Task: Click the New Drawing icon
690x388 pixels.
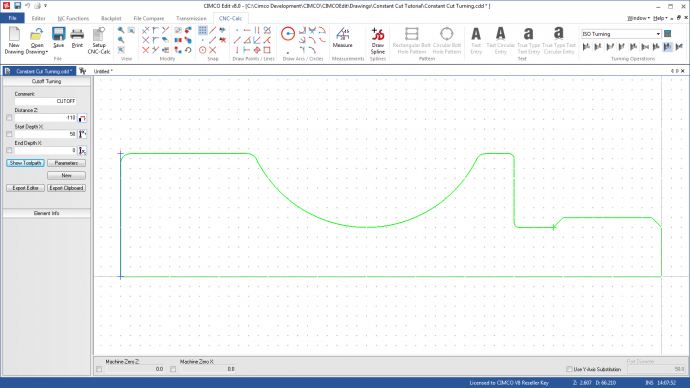Action: (14, 40)
